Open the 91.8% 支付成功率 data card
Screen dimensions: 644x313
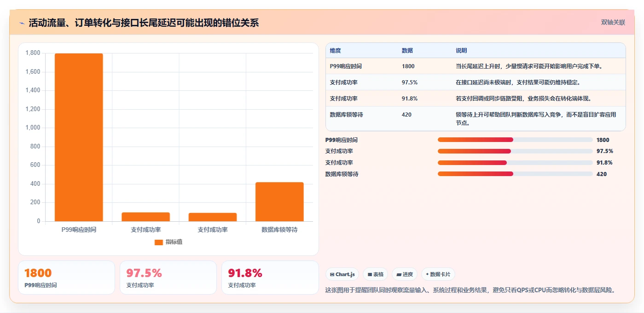click(x=270, y=278)
